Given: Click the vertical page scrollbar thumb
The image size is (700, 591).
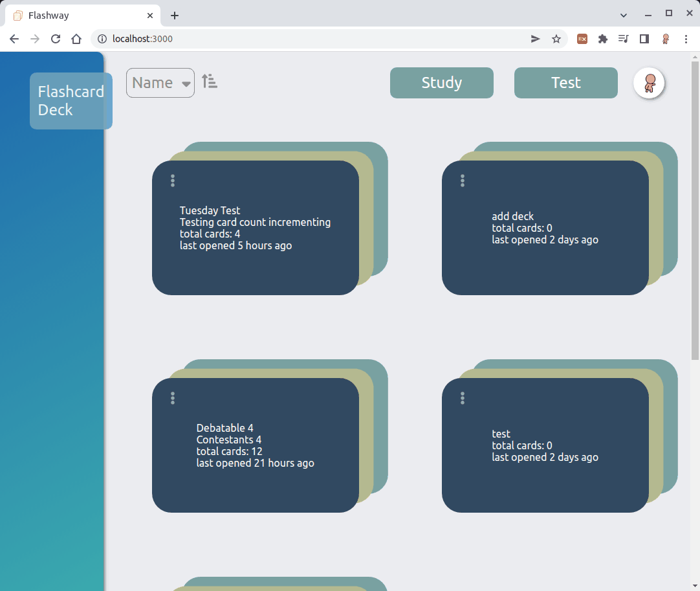Looking at the screenshot, I should click(x=695, y=210).
